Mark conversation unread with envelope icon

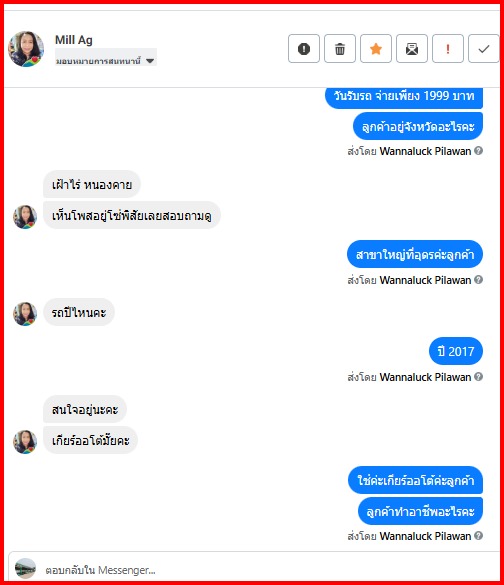pyautogui.click(x=412, y=49)
